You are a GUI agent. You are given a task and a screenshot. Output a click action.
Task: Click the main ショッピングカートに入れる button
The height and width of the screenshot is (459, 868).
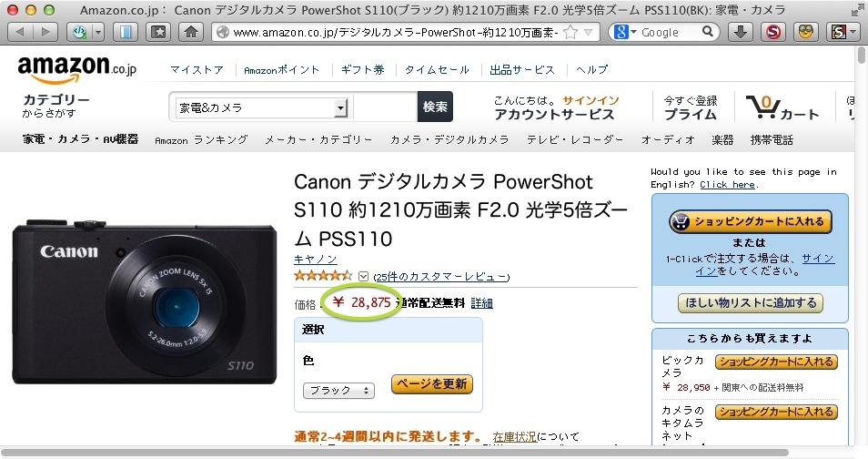pyautogui.click(x=751, y=221)
